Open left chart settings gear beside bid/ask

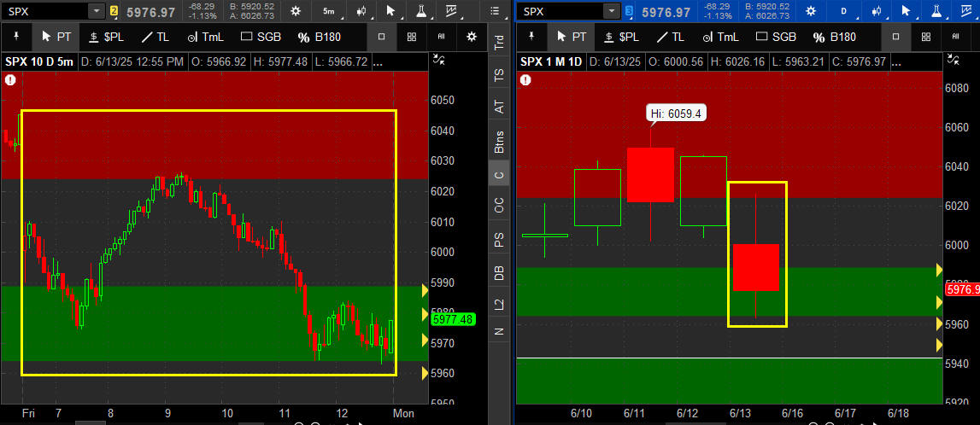click(x=296, y=11)
